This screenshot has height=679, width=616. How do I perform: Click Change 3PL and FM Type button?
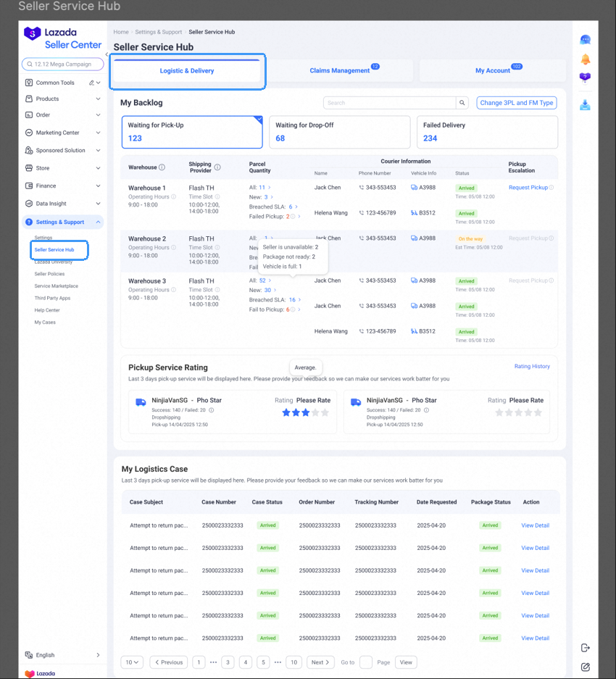(x=516, y=103)
